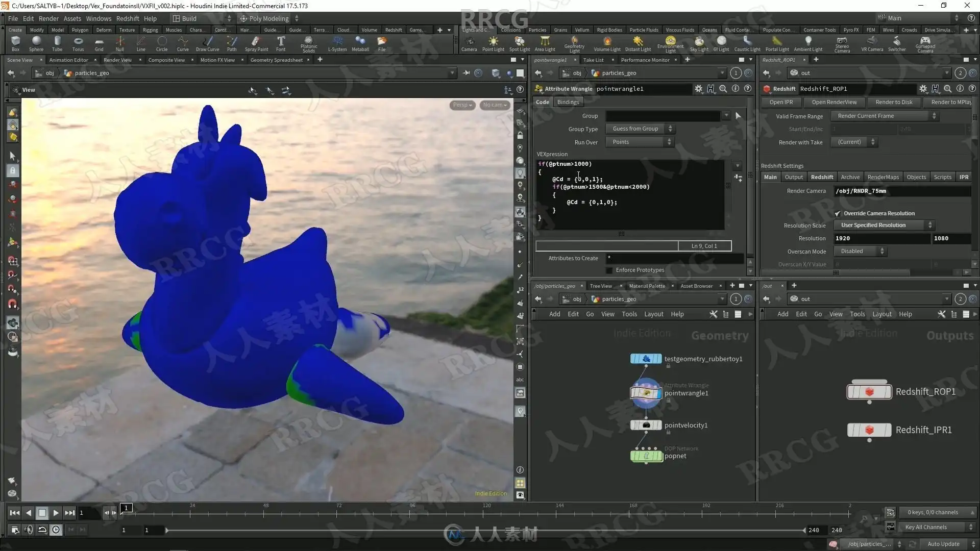The height and width of the screenshot is (551, 980).
Task: Uncheck Override Camera Resolution
Action: [x=837, y=213]
